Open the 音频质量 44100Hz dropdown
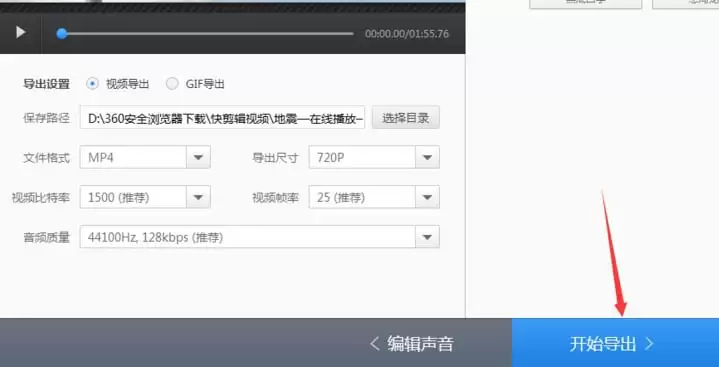719x367 pixels. tap(260, 237)
